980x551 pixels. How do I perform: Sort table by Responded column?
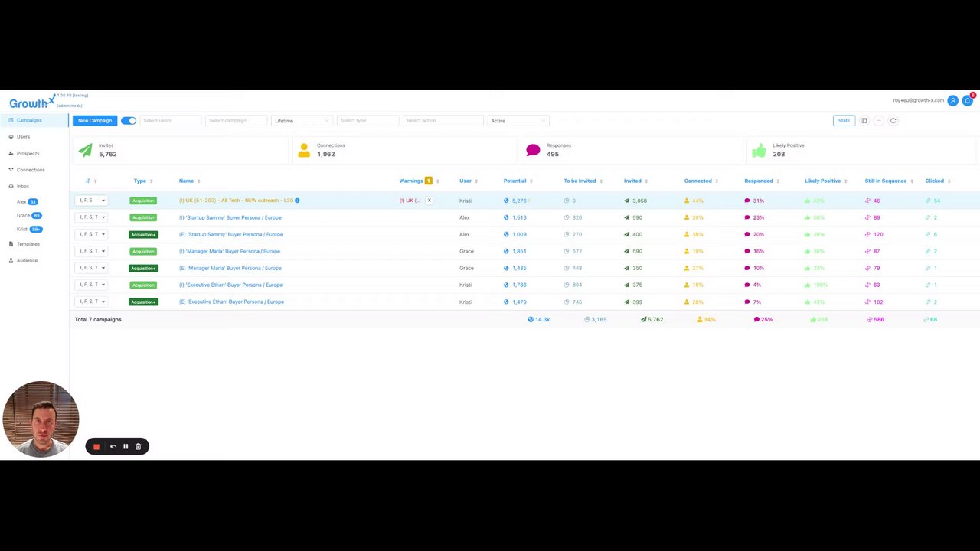click(x=762, y=181)
